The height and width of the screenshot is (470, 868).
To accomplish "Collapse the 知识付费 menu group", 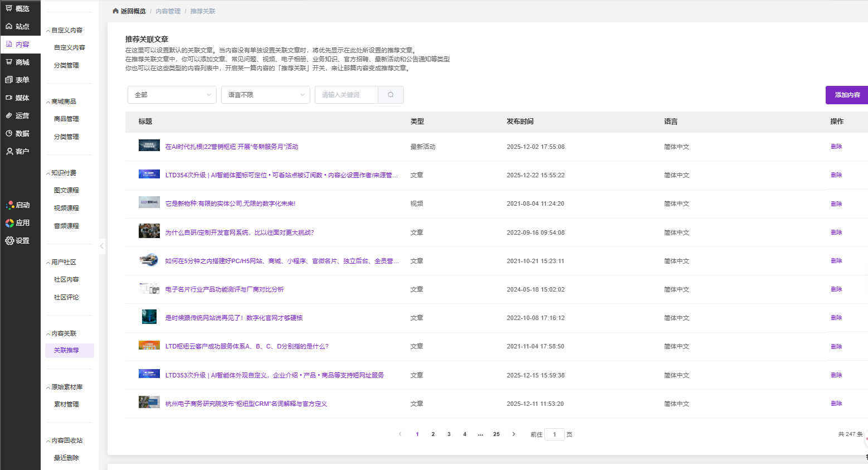I will click(x=63, y=173).
